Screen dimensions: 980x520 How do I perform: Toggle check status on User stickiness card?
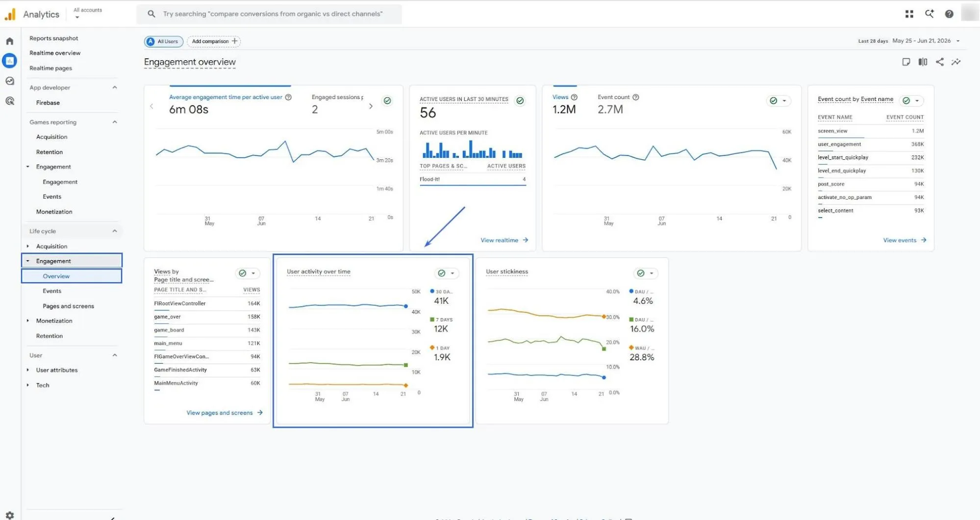[641, 273]
